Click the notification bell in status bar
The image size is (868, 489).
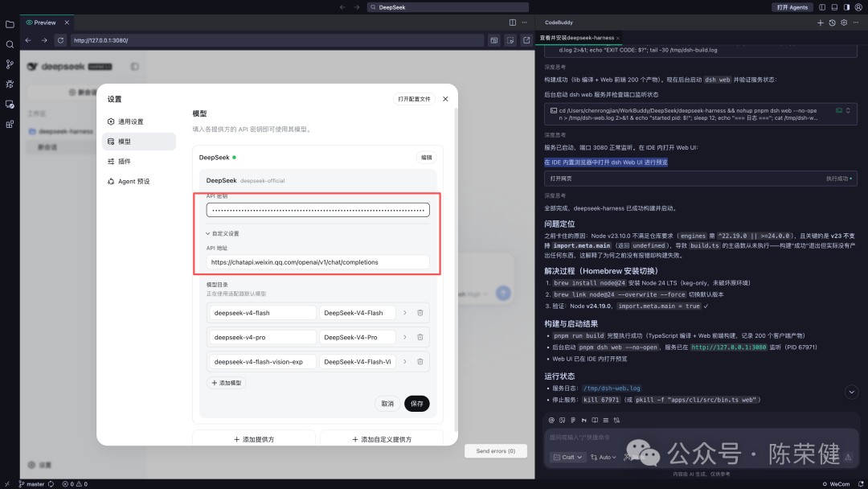pos(861,484)
